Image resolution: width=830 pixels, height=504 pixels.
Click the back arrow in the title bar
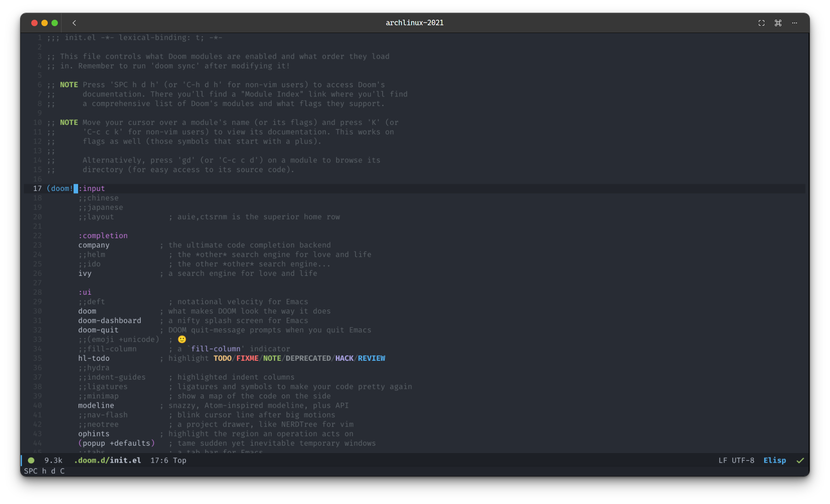coord(74,23)
